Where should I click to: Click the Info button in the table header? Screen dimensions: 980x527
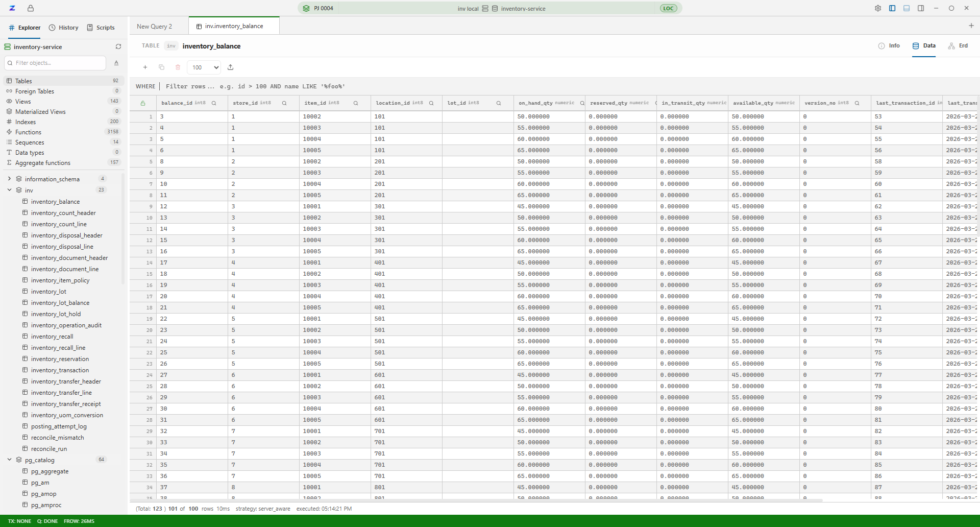pos(890,45)
